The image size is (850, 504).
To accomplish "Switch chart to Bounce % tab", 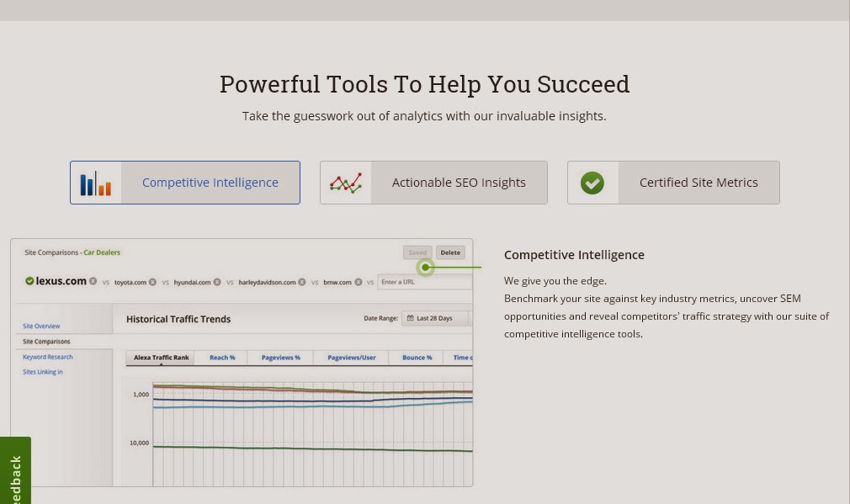I will pos(417,358).
